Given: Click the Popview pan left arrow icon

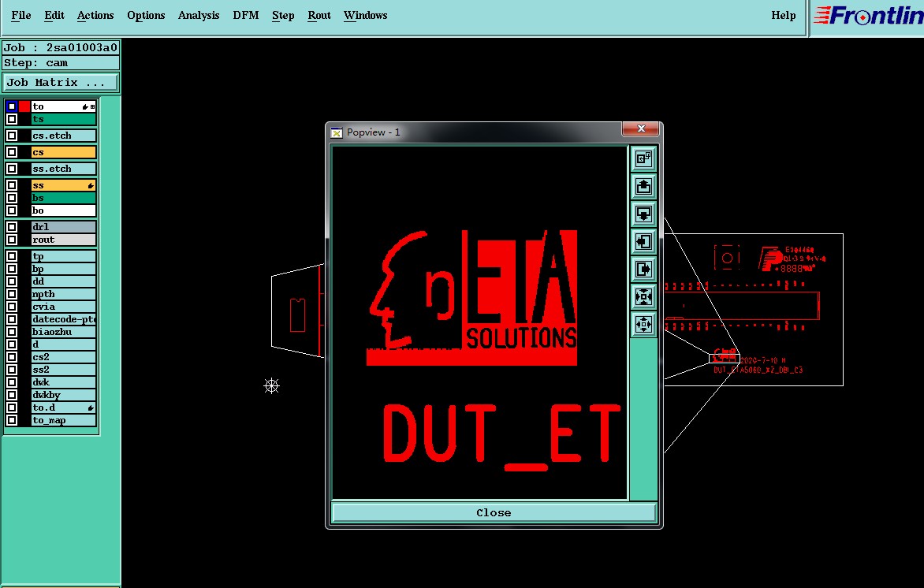Looking at the screenshot, I should point(643,241).
